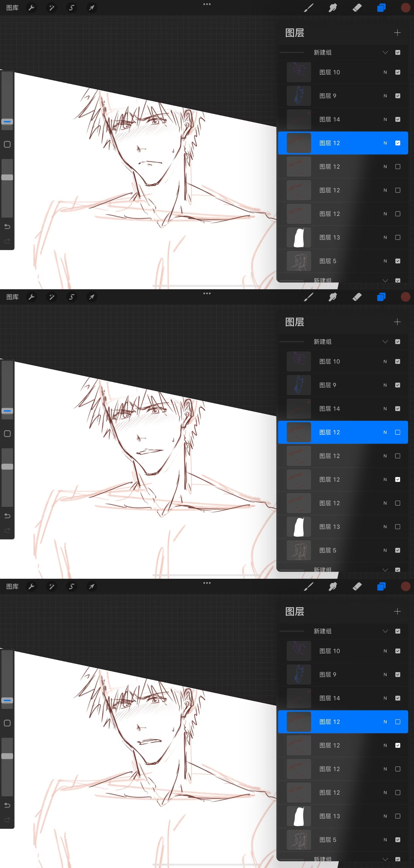Open the brown active color swatch
This screenshot has width=414, height=868.
coord(405,7)
